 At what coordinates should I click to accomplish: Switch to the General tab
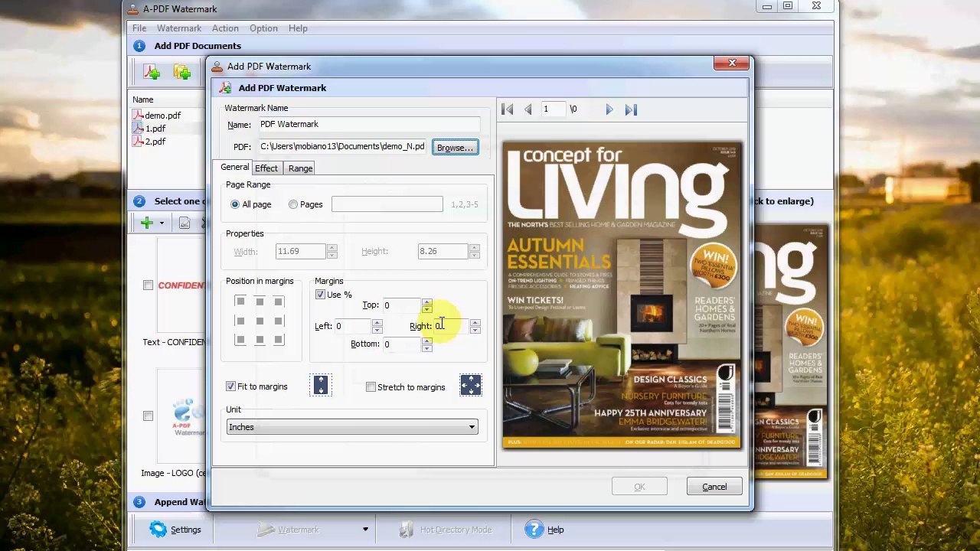click(235, 168)
